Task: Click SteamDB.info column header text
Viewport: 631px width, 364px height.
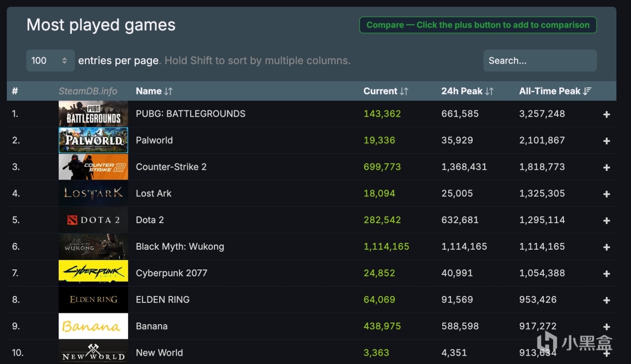Action: 88,91
